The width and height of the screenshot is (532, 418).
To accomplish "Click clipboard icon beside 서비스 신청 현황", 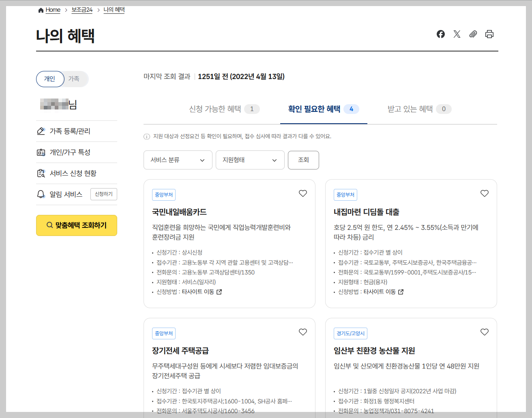I will [x=41, y=173].
